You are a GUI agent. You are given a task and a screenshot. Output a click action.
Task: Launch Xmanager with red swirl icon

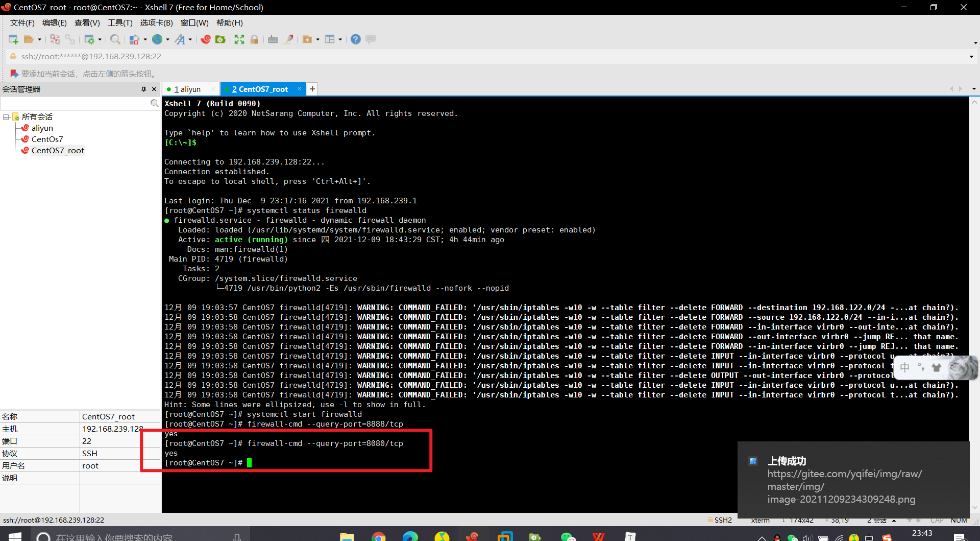click(206, 39)
